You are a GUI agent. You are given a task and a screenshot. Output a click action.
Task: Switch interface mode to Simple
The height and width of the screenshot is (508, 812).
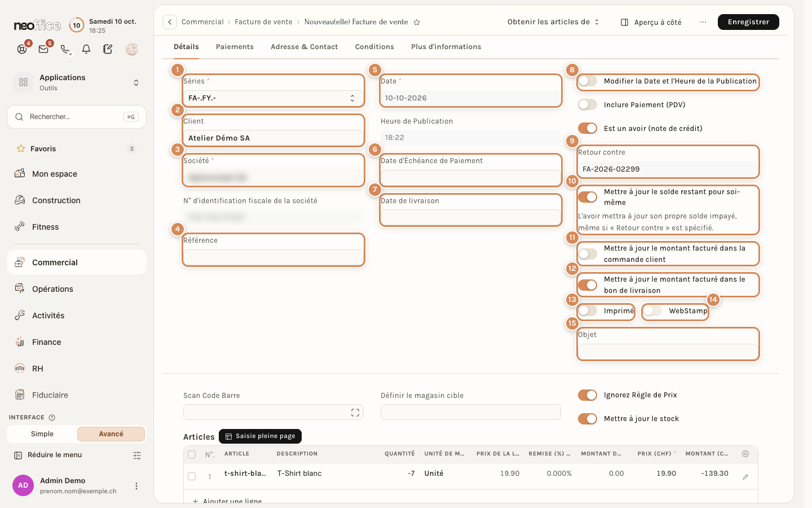point(42,434)
